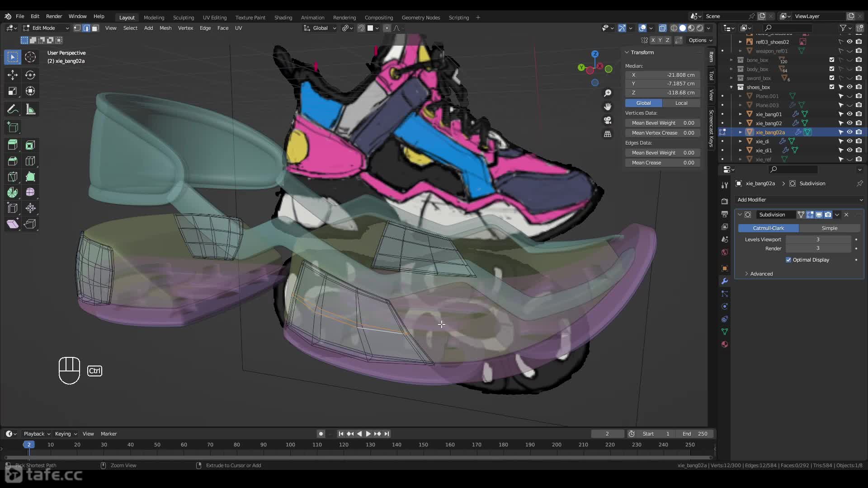Image resolution: width=868 pixels, height=488 pixels.
Task: Open the Edit Mode dropdown
Action: coord(46,28)
